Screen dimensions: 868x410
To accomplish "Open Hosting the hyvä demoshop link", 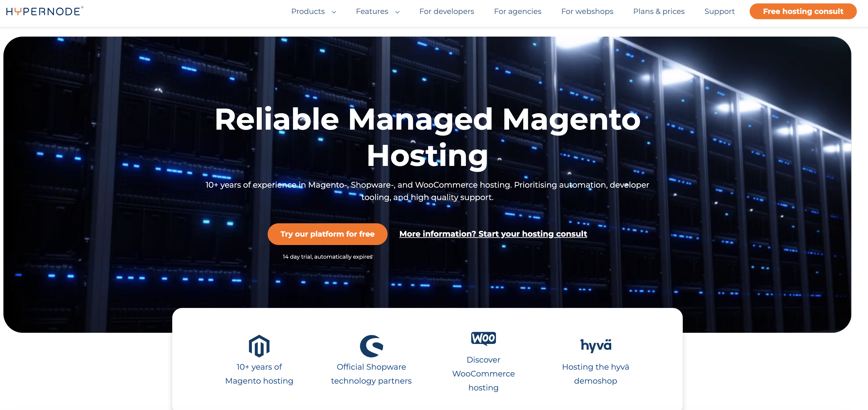I will [595, 374].
